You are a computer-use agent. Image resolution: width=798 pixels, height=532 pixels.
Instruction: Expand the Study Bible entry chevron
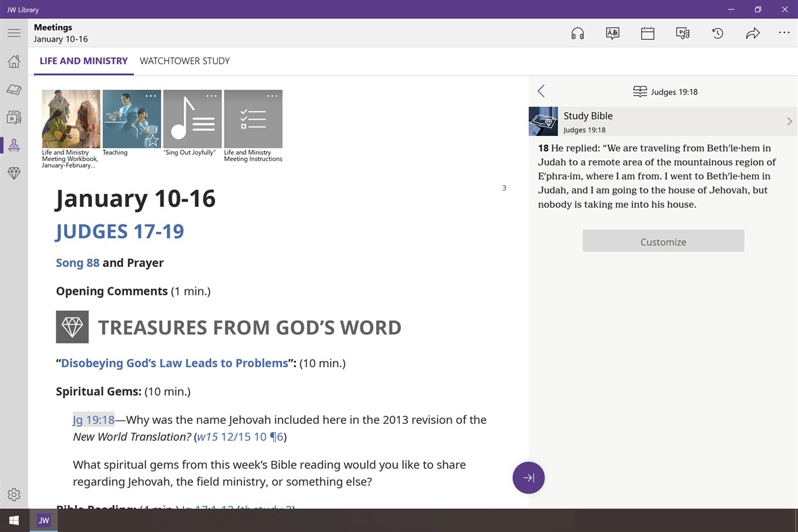tap(789, 122)
